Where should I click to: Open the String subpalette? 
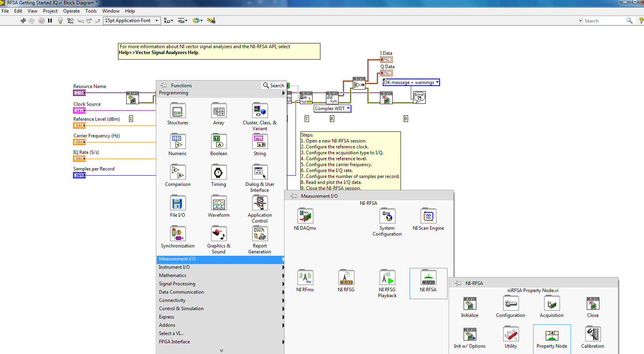tap(260, 145)
